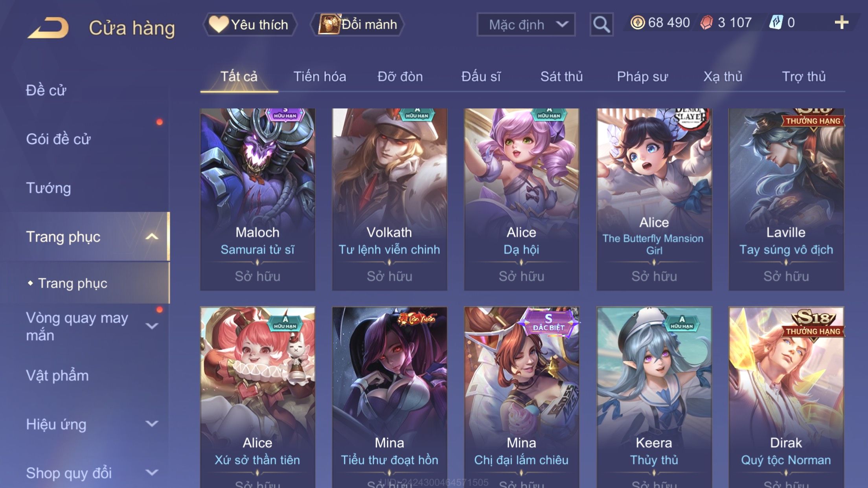Go to Tướng heroes section

(x=48, y=188)
